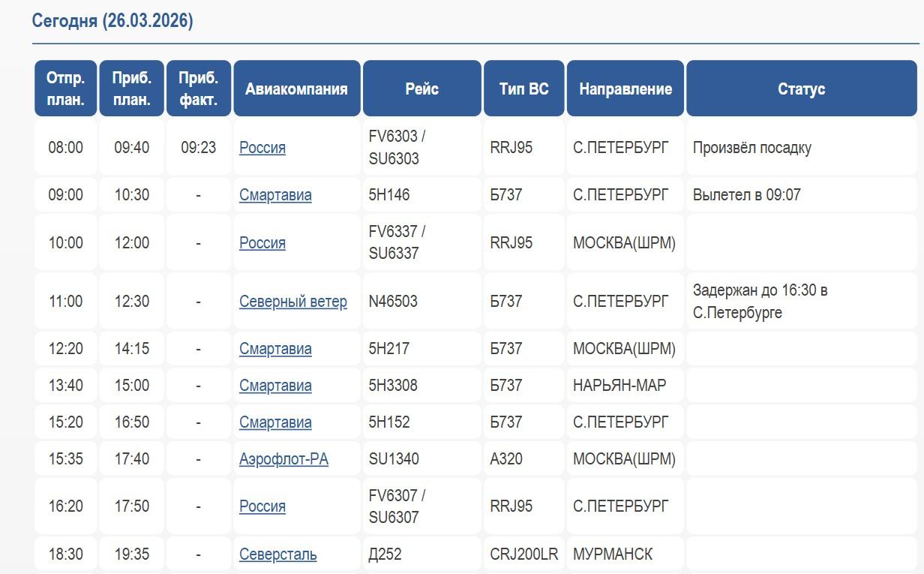Image resolution: width=924 pixels, height=574 pixels.
Task: Open the Северный ветер airline link
Action: 292,302
